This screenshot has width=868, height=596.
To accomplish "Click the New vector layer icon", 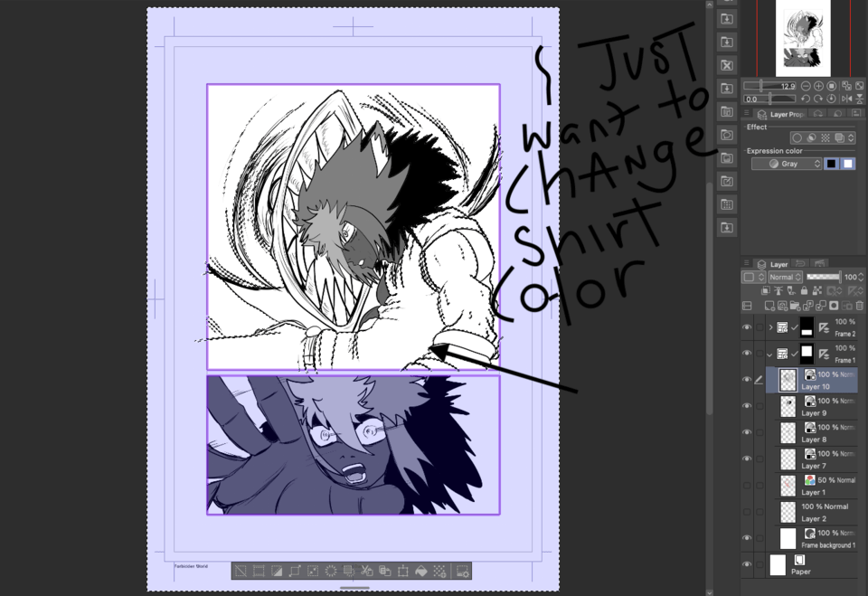I will click(783, 305).
